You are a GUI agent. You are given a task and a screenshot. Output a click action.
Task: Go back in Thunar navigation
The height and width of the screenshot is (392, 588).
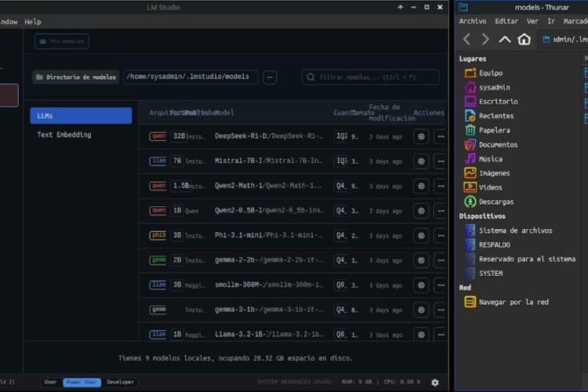[x=466, y=39]
